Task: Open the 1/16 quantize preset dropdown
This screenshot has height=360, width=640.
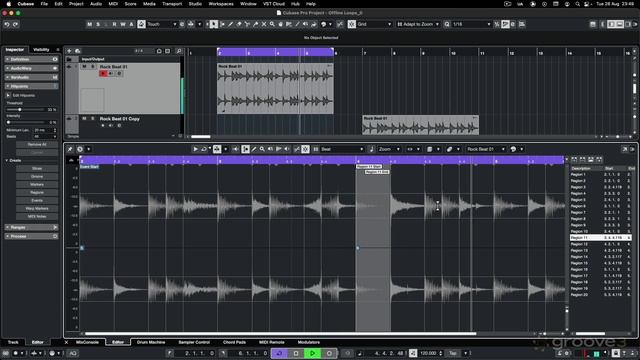Action: [x=471, y=24]
